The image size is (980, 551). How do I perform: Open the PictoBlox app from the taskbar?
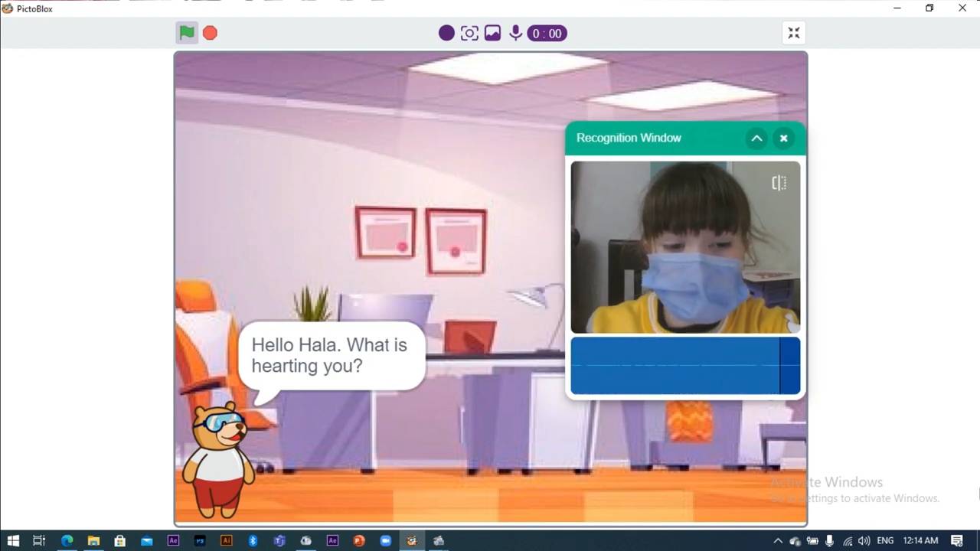411,541
